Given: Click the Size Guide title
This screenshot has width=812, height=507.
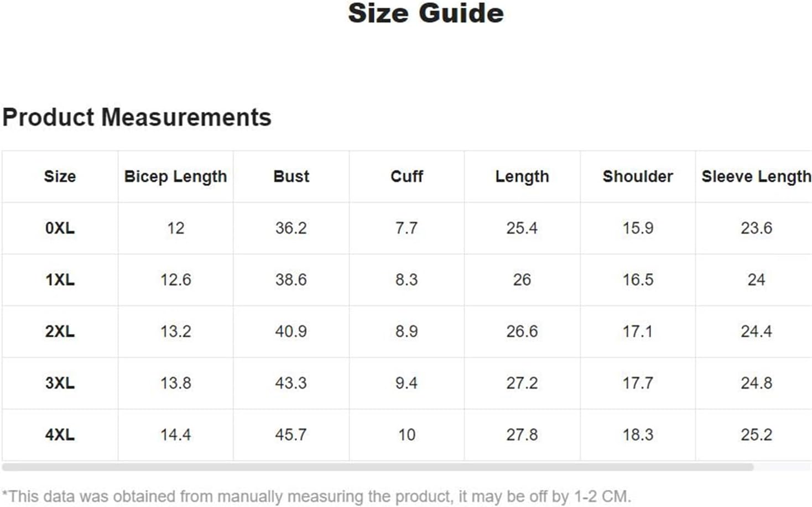Looking at the screenshot, I should (x=426, y=13).
